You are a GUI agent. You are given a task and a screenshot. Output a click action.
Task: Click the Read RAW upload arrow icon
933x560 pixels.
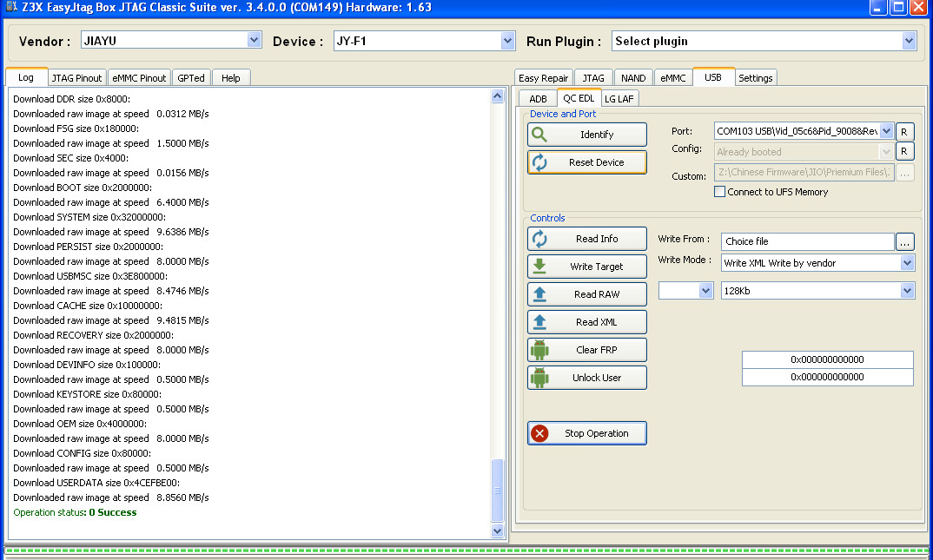tap(539, 293)
